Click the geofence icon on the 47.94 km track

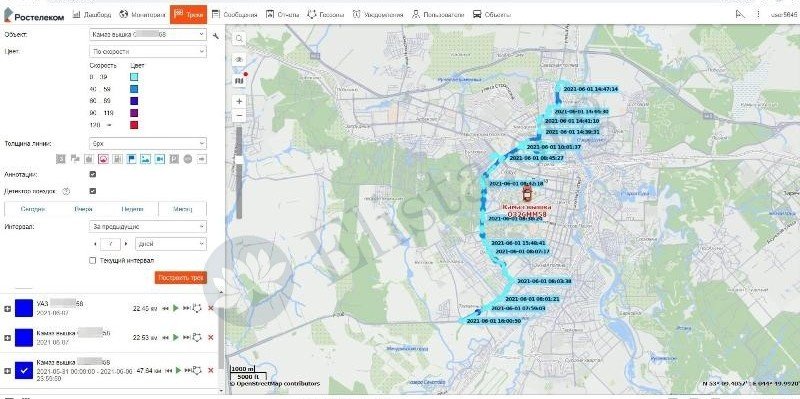[197, 370]
